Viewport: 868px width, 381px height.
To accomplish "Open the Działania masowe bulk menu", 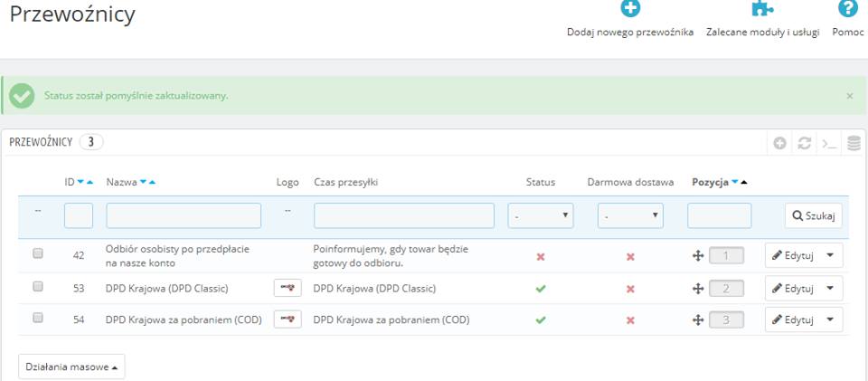I will 71,367.
